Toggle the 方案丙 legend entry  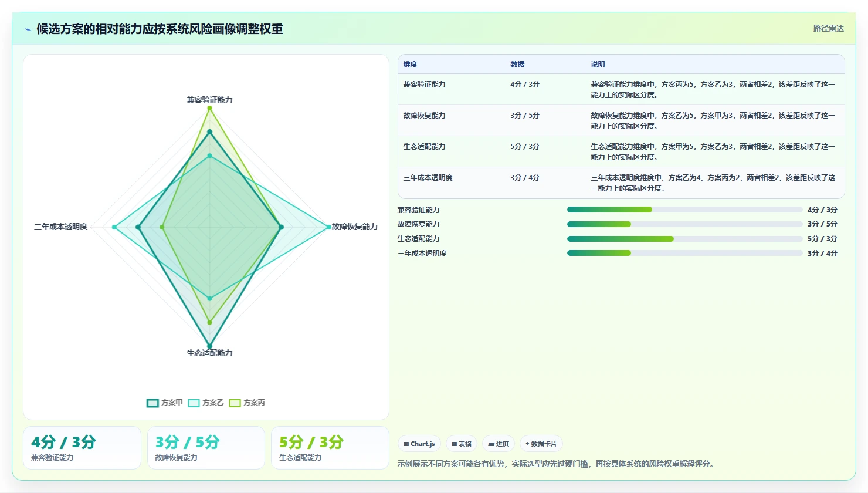point(247,403)
